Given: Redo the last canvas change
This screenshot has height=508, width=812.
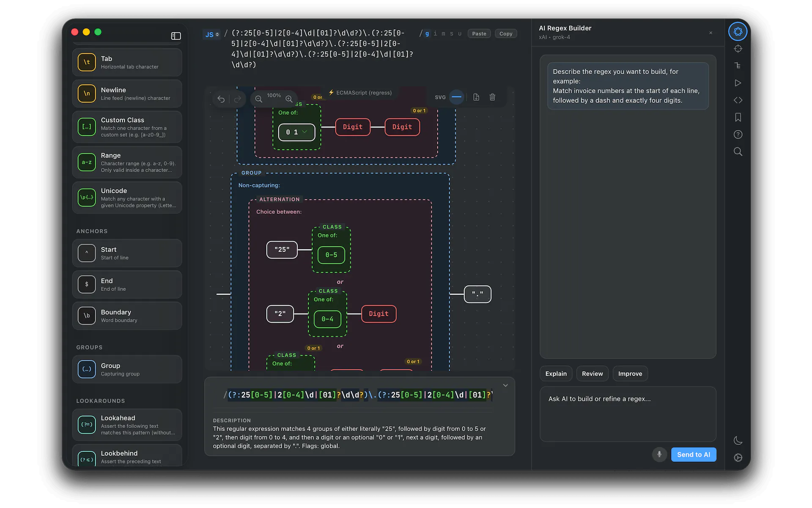Looking at the screenshot, I should click(237, 99).
